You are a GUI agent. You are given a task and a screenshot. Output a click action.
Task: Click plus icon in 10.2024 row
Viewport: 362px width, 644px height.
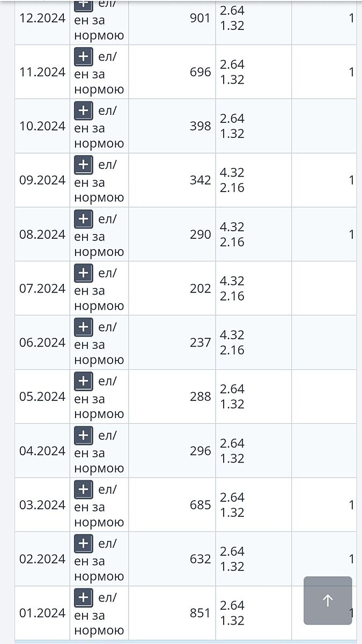coord(83,111)
